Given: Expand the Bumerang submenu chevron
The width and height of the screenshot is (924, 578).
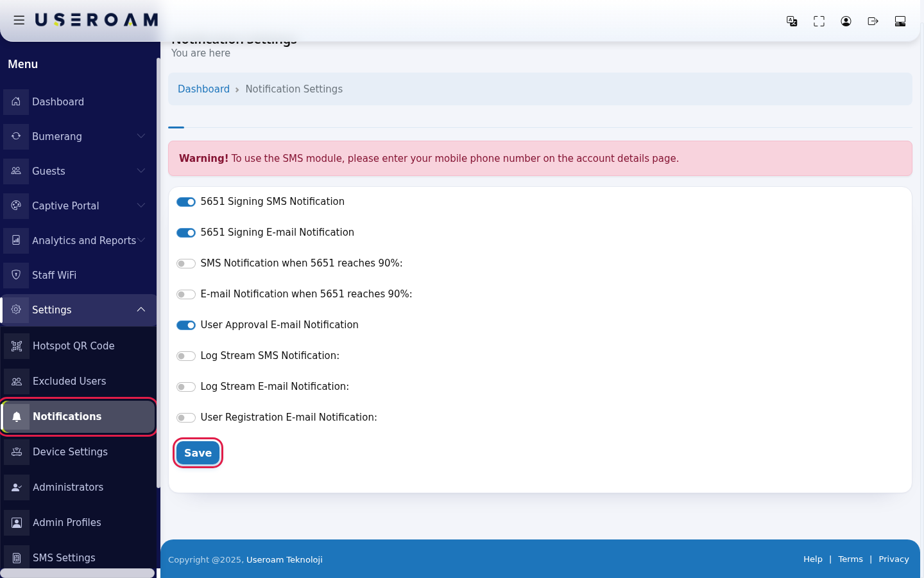Looking at the screenshot, I should (141, 136).
